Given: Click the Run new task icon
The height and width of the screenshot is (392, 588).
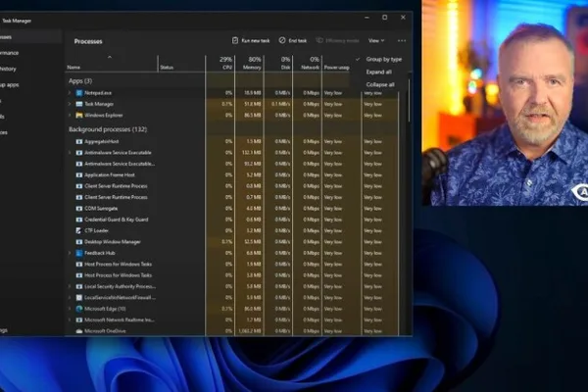Looking at the screenshot, I should pos(235,40).
